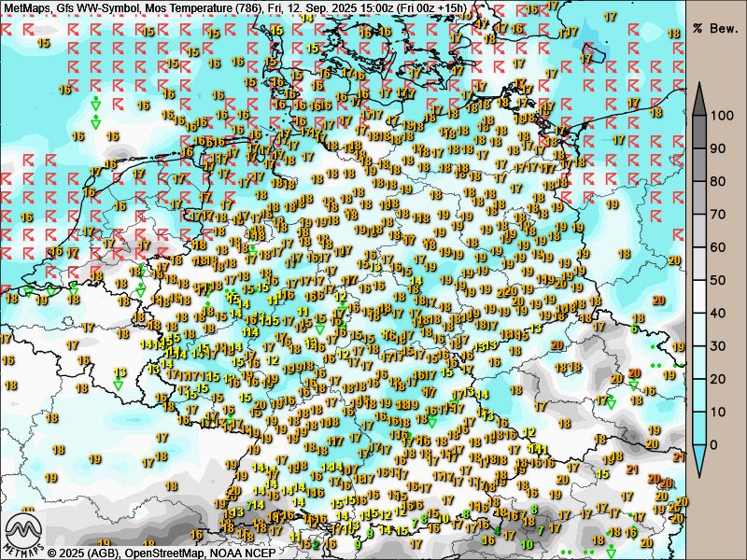Click the green temperature value 2 at the bottom edge
747x560 pixels.
click(x=316, y=544)
